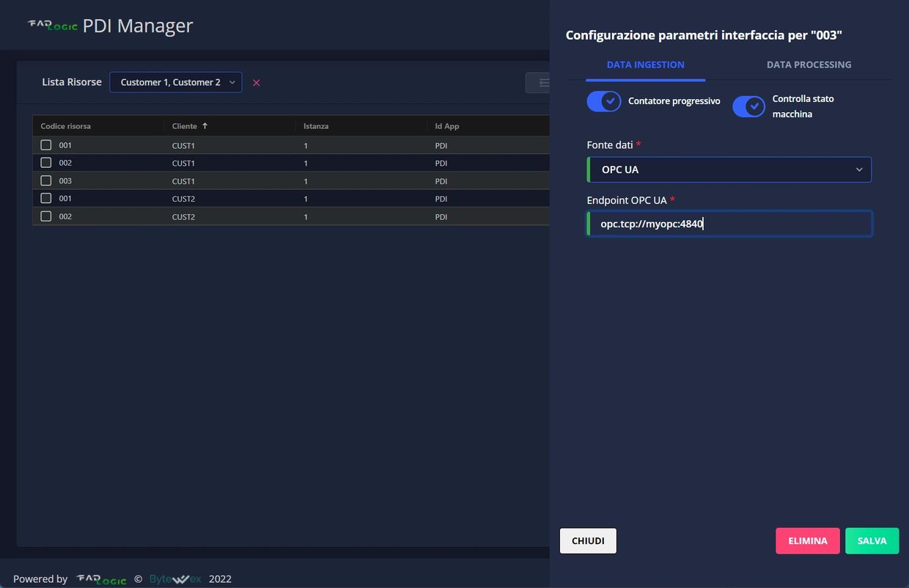Click the Salva button
909x588 pixels.
[x=872, y=541]
